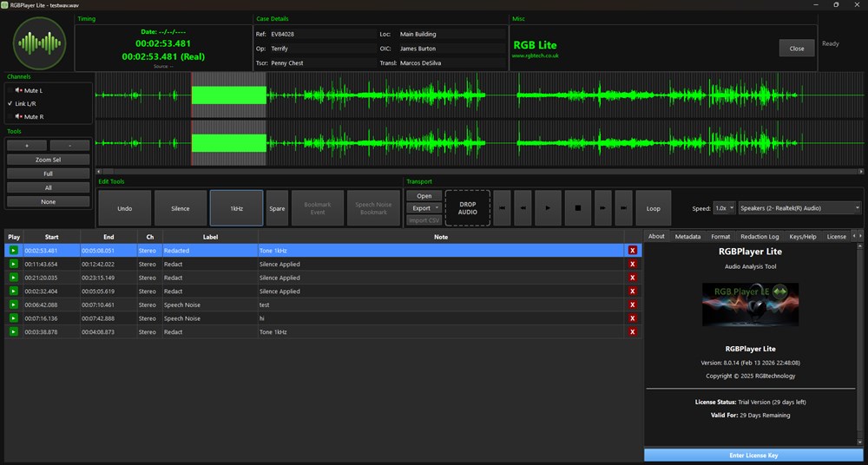Screen dimensions: 868x465
Task: Click the Enter License Key button
Action: pyautogui.click(x=753, y=455)
